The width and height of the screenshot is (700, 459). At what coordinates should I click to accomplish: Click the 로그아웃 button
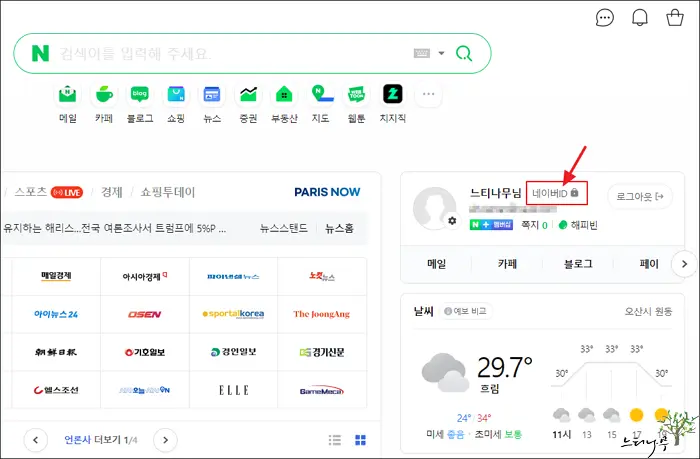[x=640, y=196]
